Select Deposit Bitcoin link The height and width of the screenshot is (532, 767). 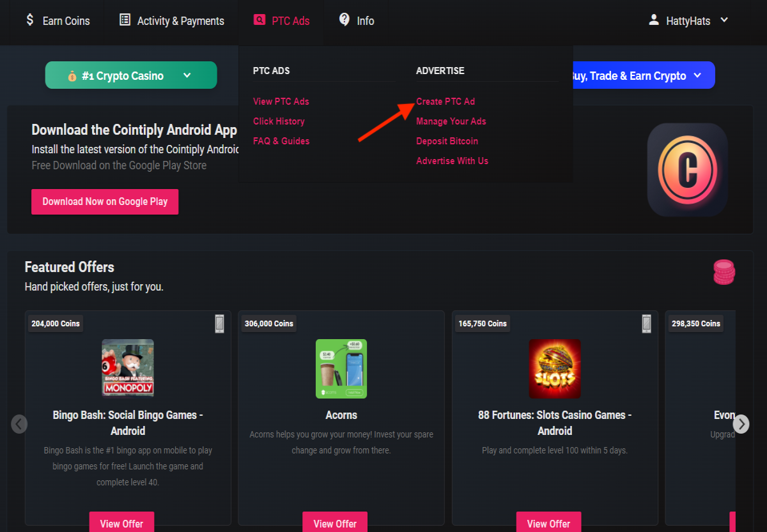[x=447, y=141]
